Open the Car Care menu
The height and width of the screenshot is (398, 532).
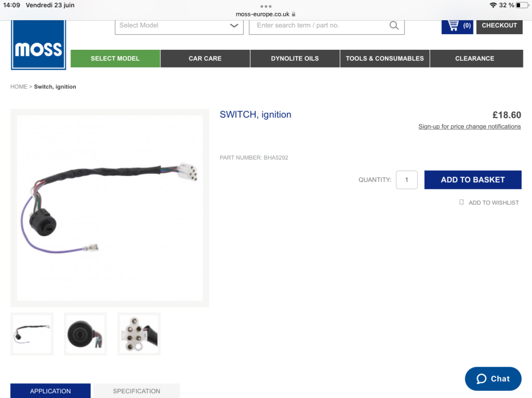(205, 58)
